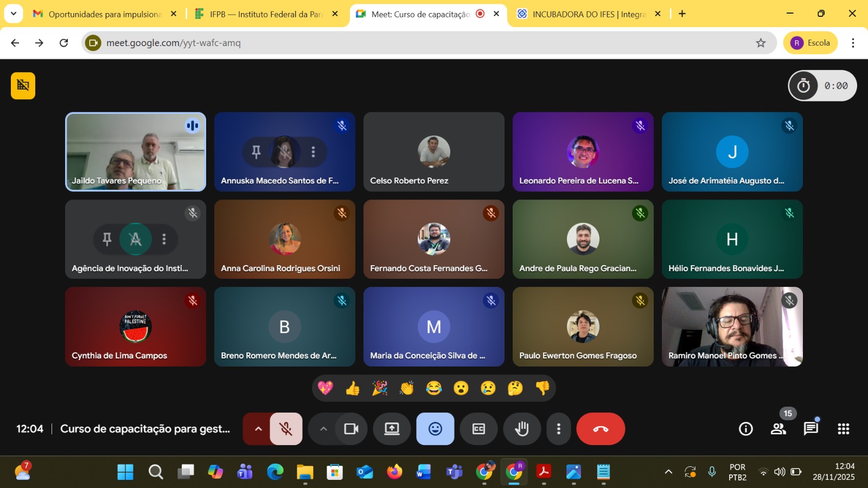
Task: Open the tab search dropdown arrow
Action: [14, 14]
